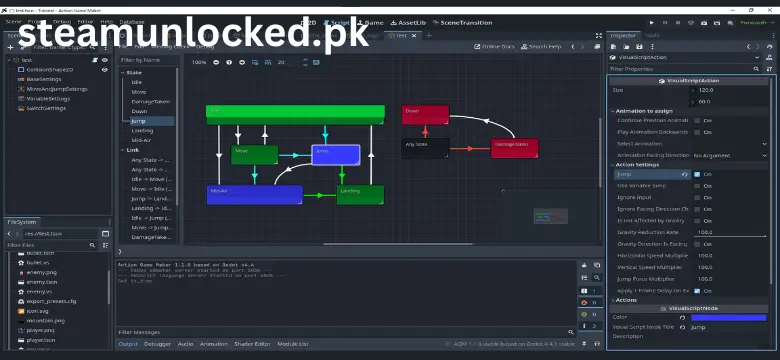Open Inspector history list icon

[769, 47]
